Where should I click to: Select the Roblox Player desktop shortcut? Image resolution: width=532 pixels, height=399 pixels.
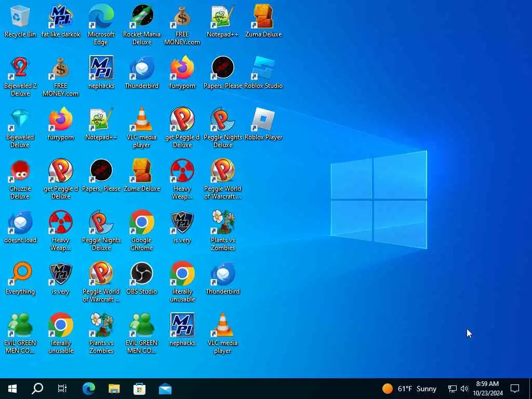(x=263, y=124)
